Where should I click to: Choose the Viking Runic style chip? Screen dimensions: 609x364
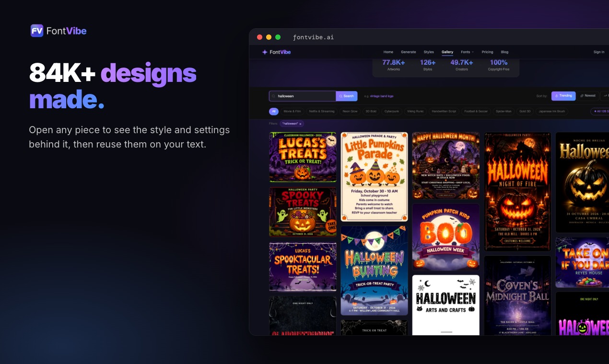pos(415,112)
